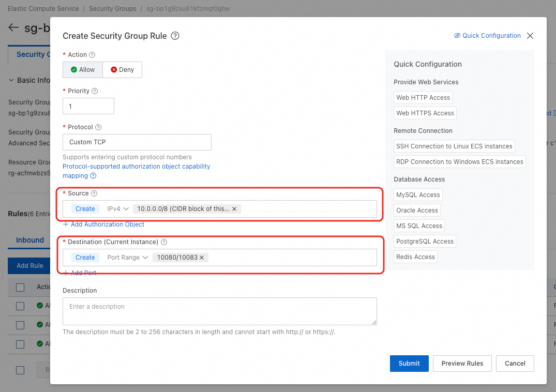556x392 pixels.
Task: Click Add Authorization Object
Action: [x=103, y=224]
